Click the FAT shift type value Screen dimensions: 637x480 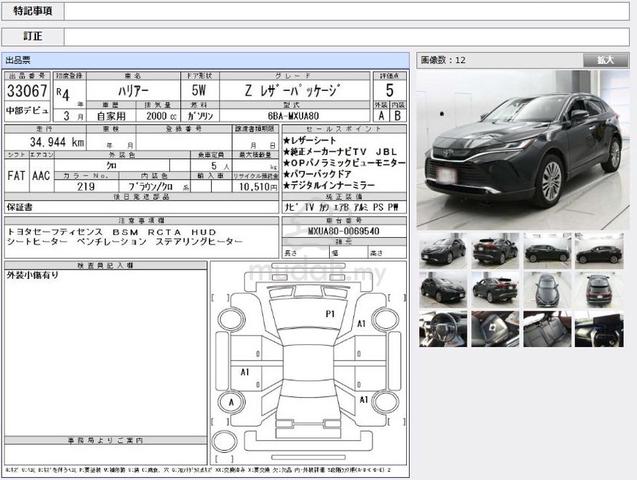[17, 175]
